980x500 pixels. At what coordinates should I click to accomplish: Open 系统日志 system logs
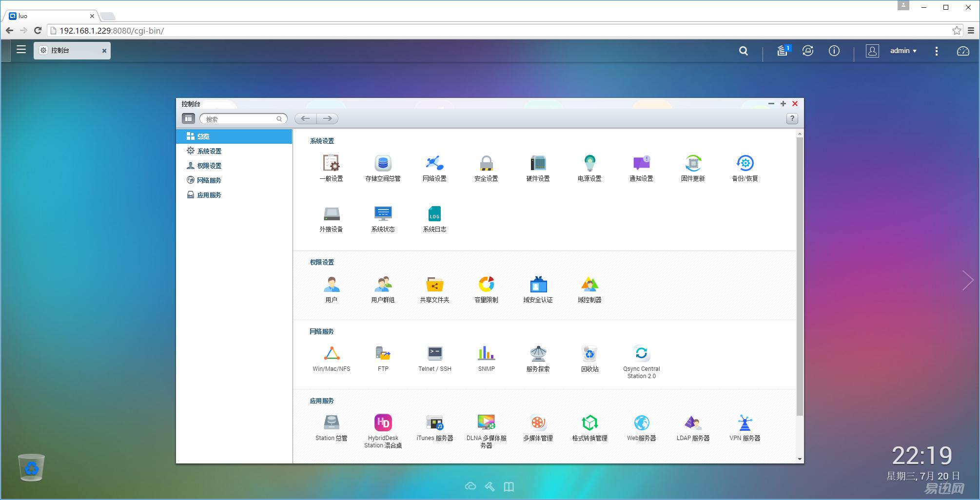tap(435, 219)
